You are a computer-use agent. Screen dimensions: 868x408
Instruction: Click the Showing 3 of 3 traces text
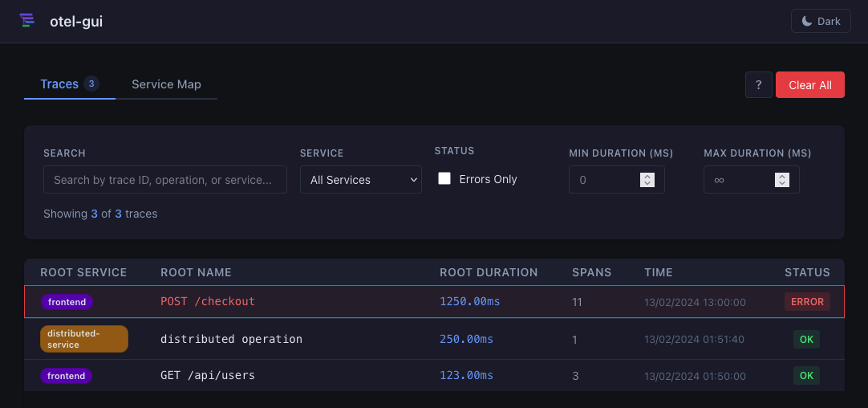[x=100, y=214]
